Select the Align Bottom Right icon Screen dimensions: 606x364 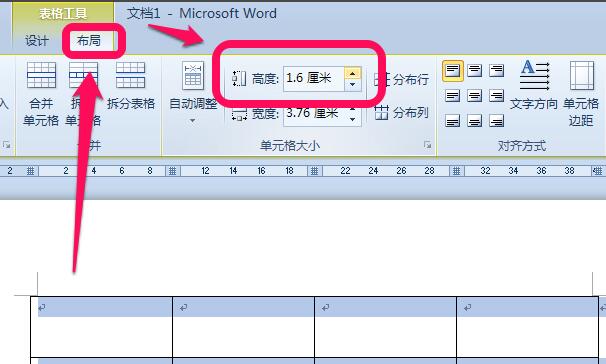(x=497, y=121)
